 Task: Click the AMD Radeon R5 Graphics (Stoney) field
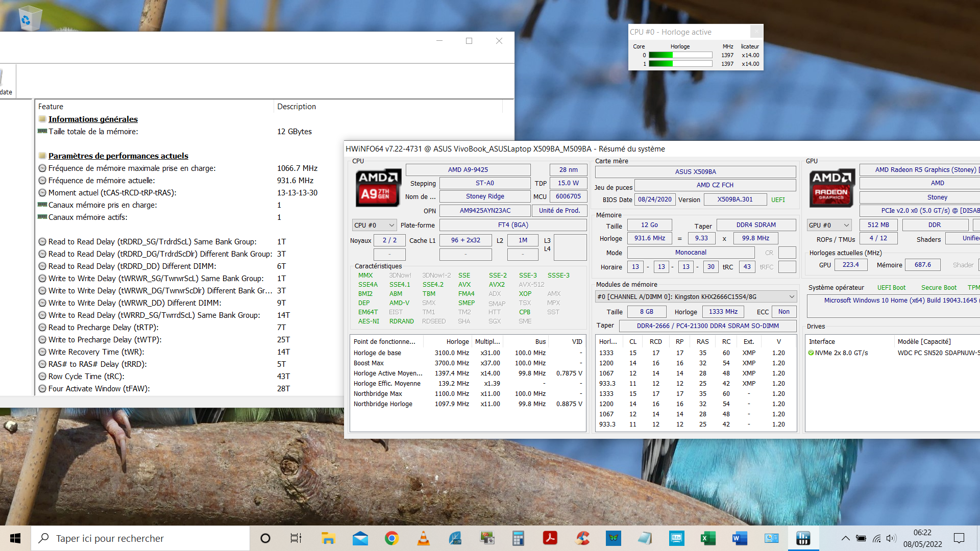(x=920, y=170)
